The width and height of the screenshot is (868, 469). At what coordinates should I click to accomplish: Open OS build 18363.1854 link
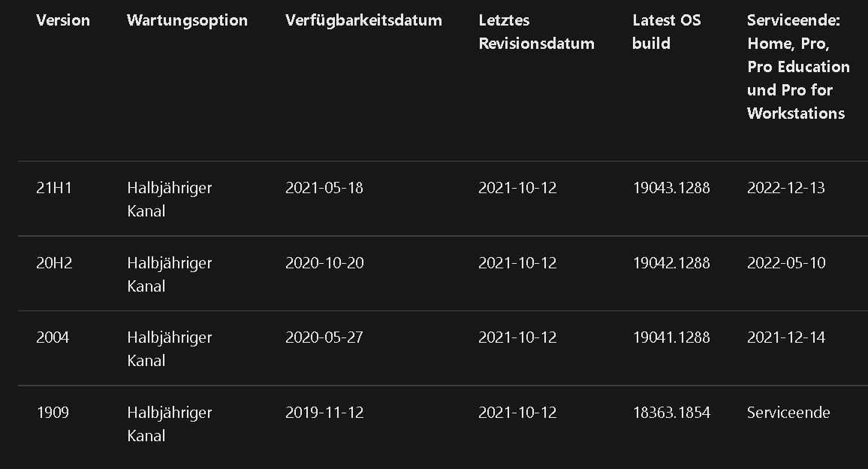(671, 413)
